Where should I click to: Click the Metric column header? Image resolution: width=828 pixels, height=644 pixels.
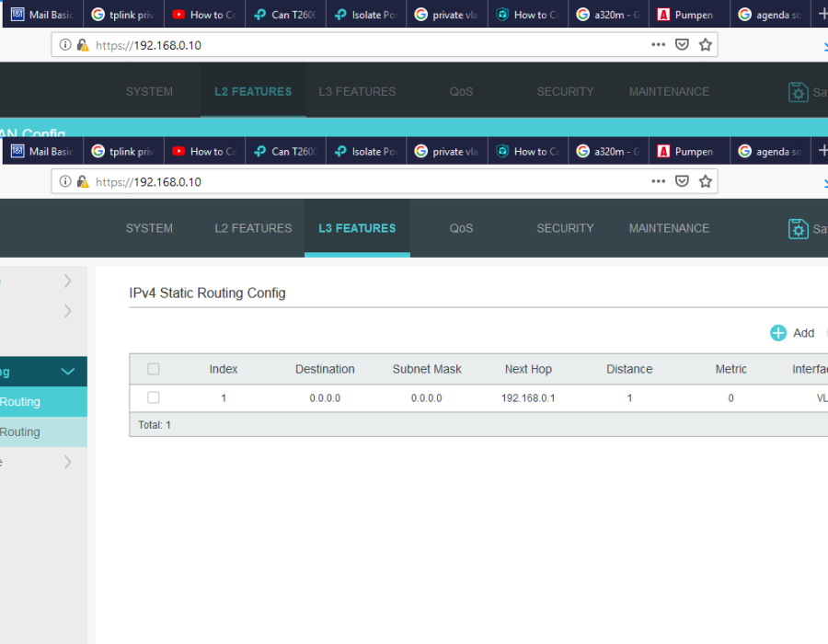click(730, 369)
